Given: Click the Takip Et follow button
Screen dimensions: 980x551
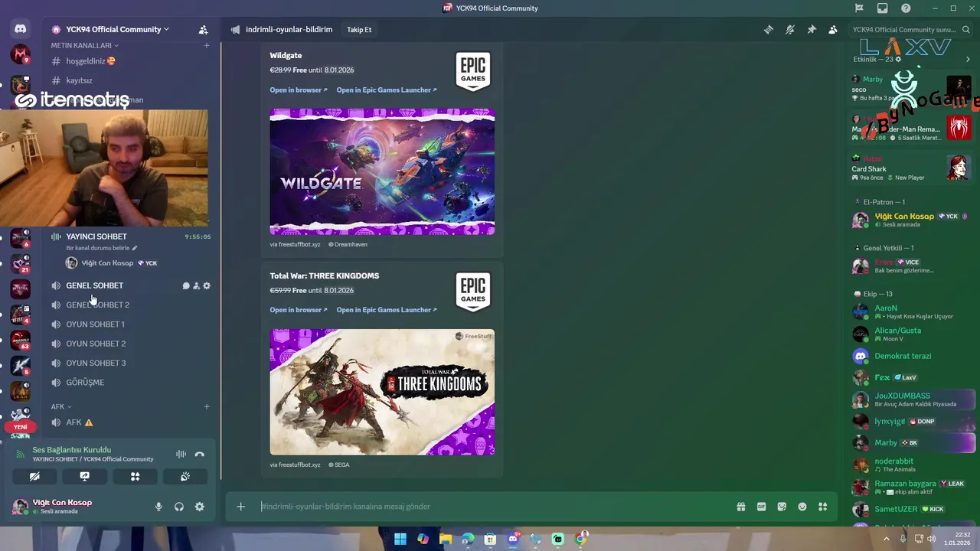Looking at the screenshot, I should pos(359,30).
